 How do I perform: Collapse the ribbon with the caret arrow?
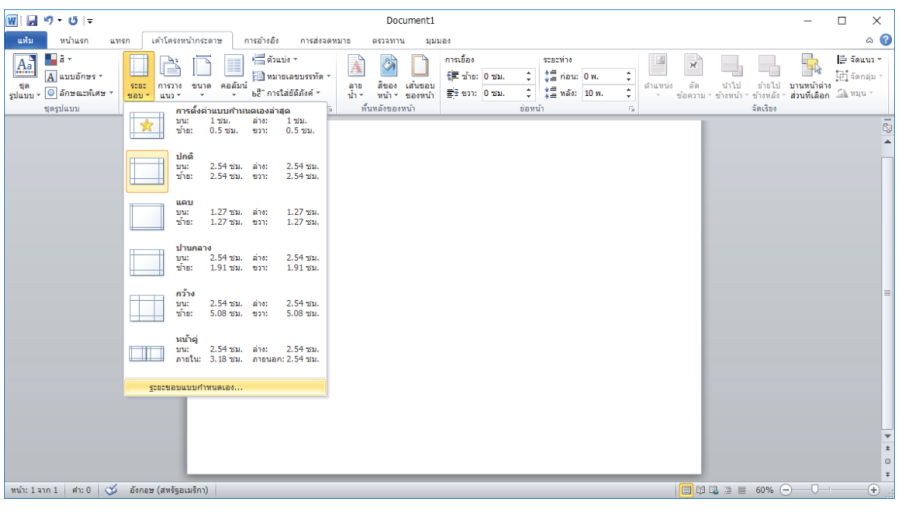(x=871, y=39)
